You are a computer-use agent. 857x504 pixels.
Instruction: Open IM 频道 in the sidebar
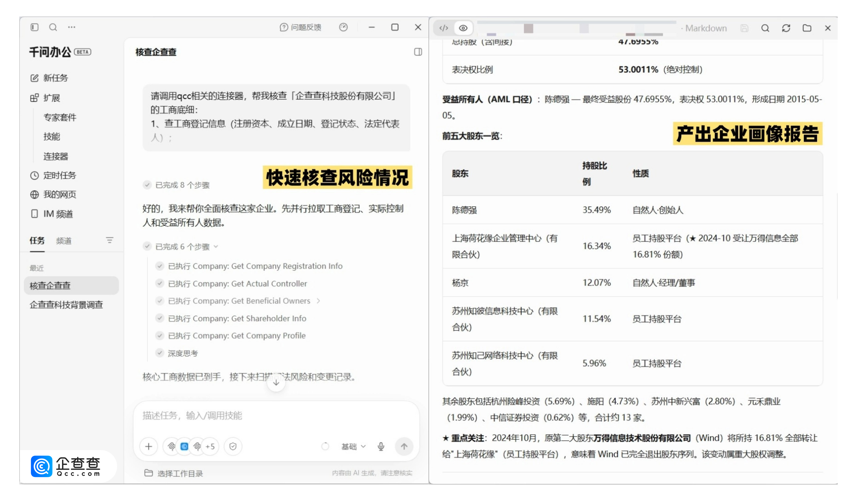coord(52,214)
